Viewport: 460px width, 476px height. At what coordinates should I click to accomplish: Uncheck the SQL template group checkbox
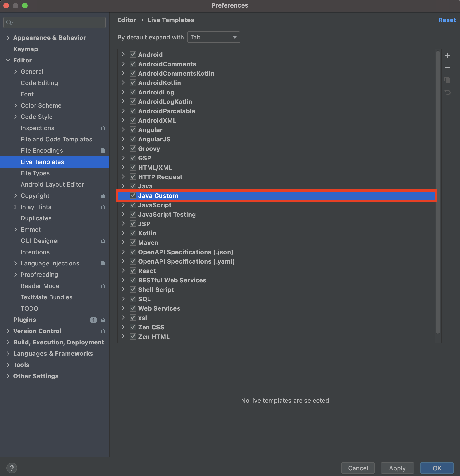pos(133,299)
